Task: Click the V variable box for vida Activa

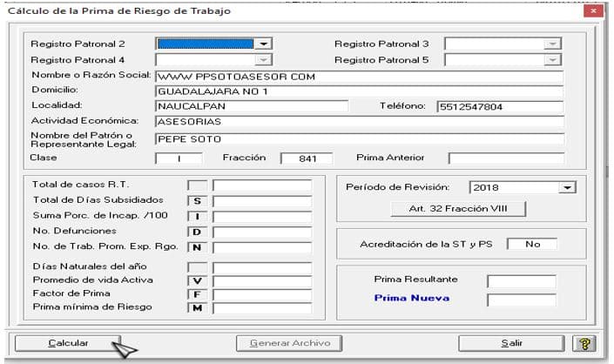Action: pos(198,281)
